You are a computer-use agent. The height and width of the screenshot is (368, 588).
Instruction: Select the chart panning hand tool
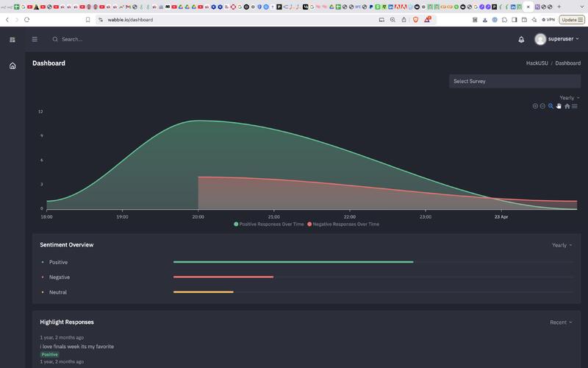tap(559, 106)
